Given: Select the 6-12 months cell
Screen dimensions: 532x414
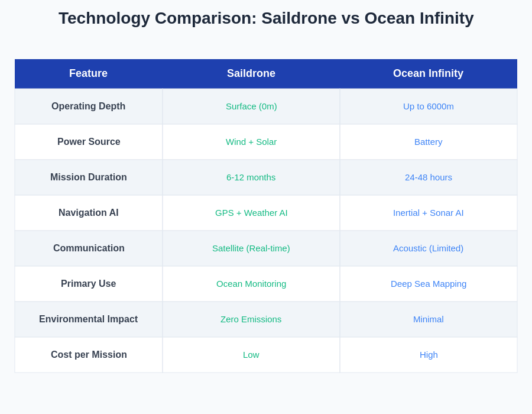Looking at the screenshot, I should (251, 177).
